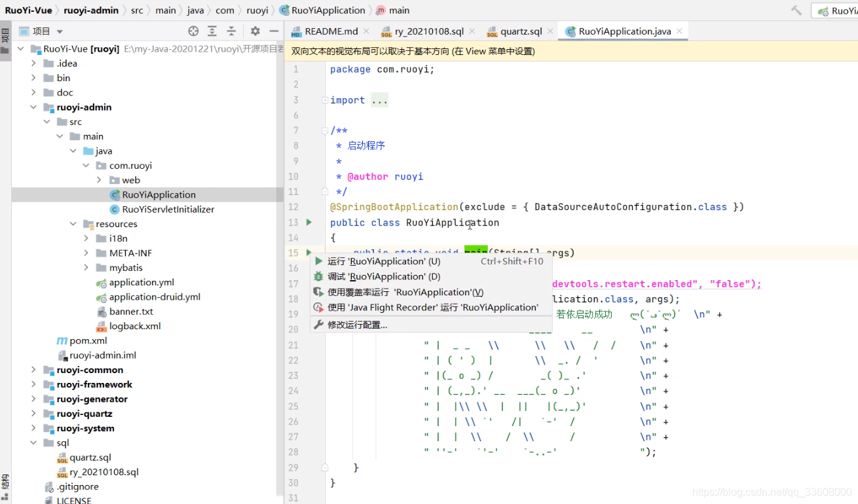This screenshot has width=858, height=504.
Task: Select the RuoYiApplication.java tab
Action: 625,31
